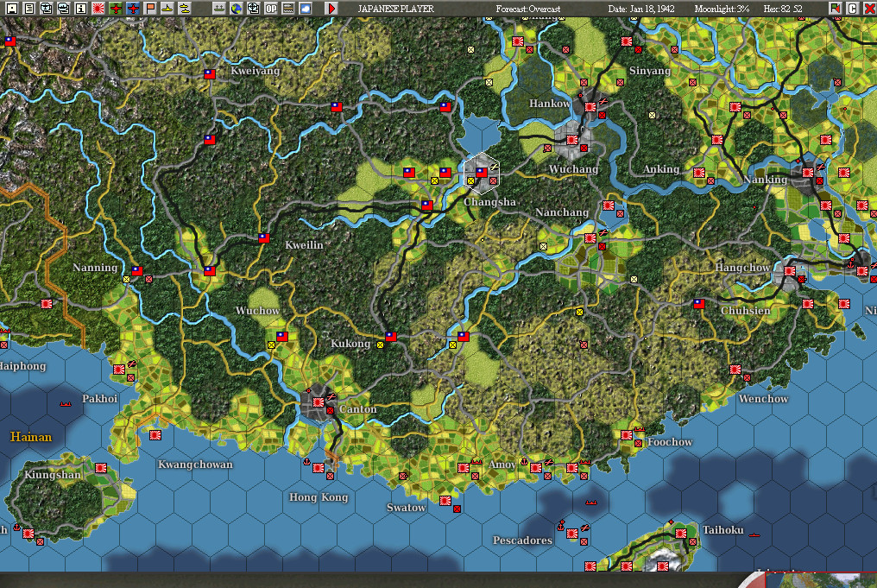Screen dimensions: 877x588
Task: Click the green-red flag icon at top right
Action: (835, 9)
